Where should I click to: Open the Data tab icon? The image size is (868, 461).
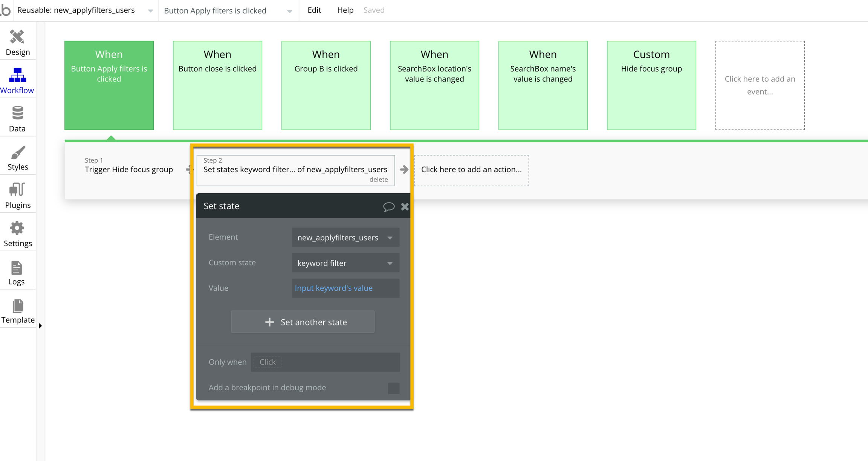17,113
